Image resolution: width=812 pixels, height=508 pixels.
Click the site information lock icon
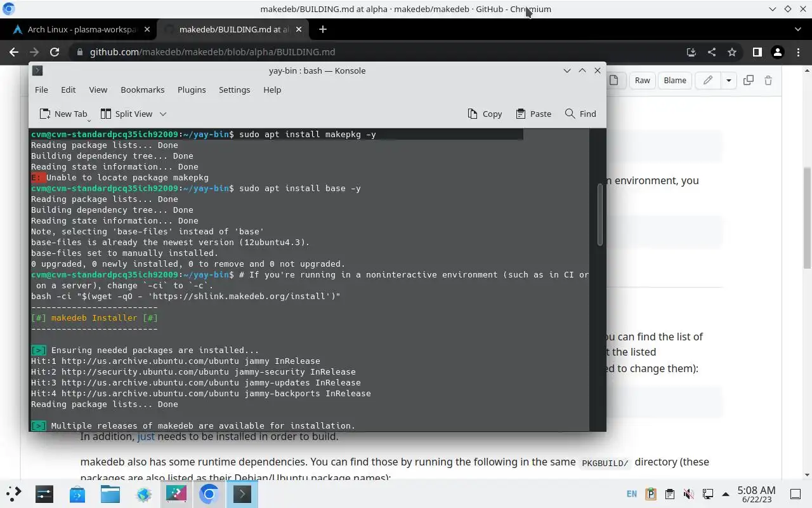pyautogui.click(x=79, y=52)
